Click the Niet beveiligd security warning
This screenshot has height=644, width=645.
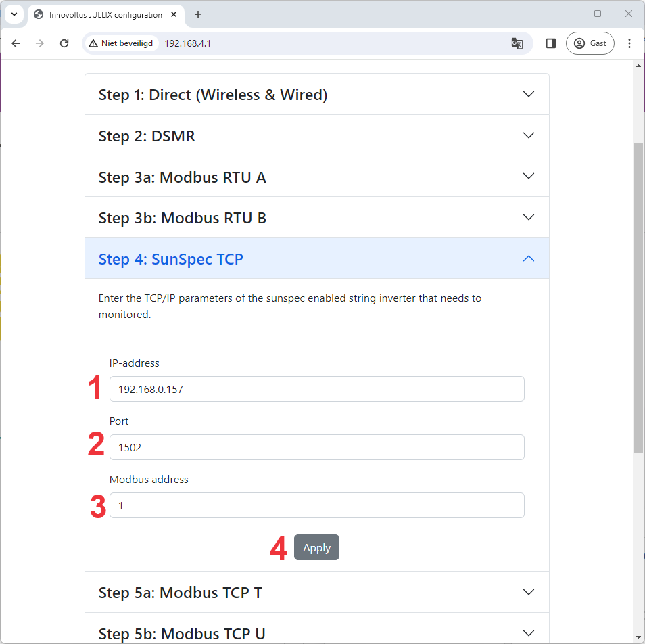[122, 43]
